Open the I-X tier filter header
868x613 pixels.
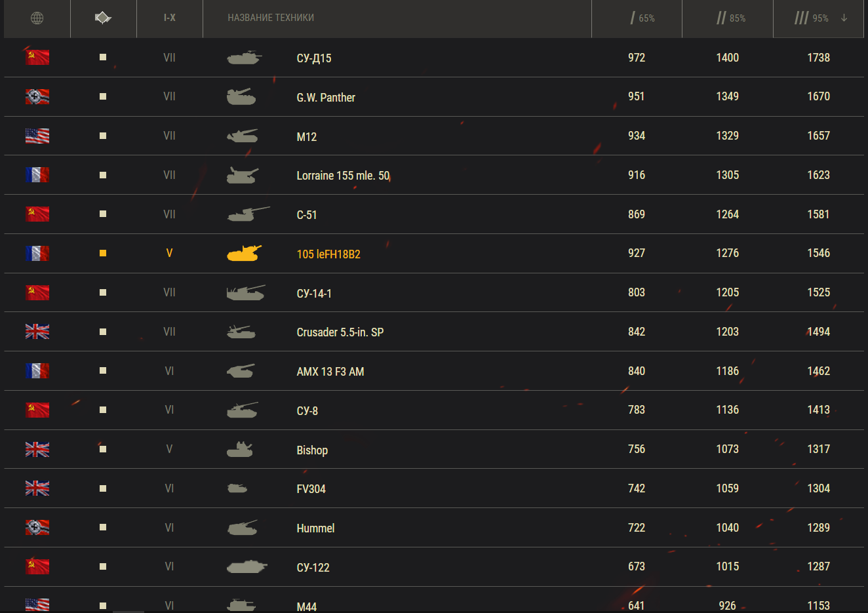click(170, 18)
